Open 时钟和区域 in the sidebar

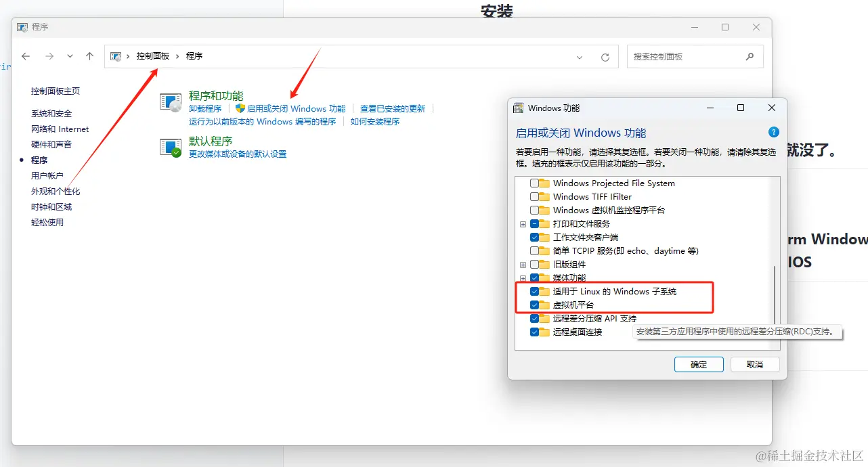click(51, 207)
